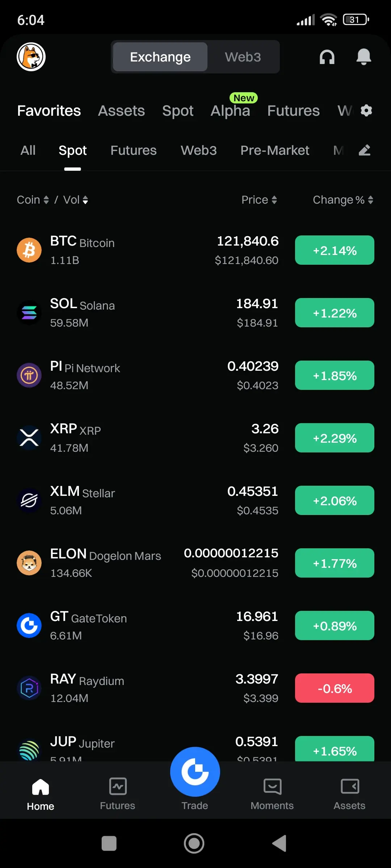The width and height of the screenshot is (391, 868).
Task: Open Assets wallet icon in bottom bar
Action: point(350,793)
